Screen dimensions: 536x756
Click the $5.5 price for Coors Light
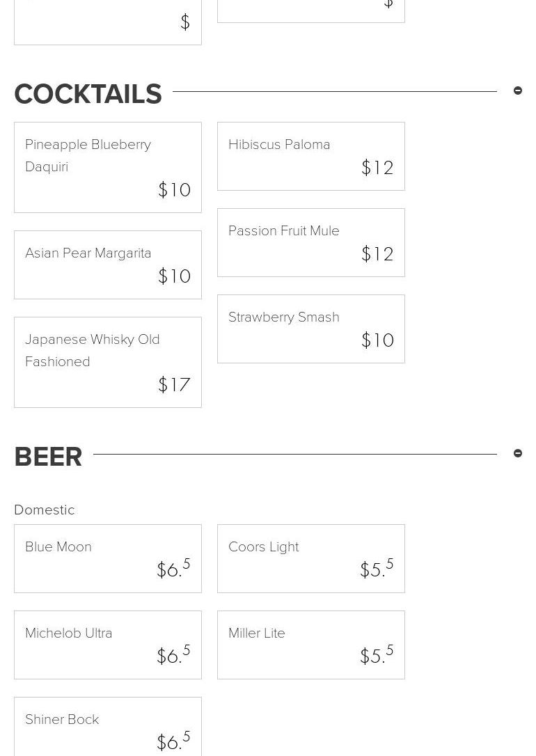[377, 569]
